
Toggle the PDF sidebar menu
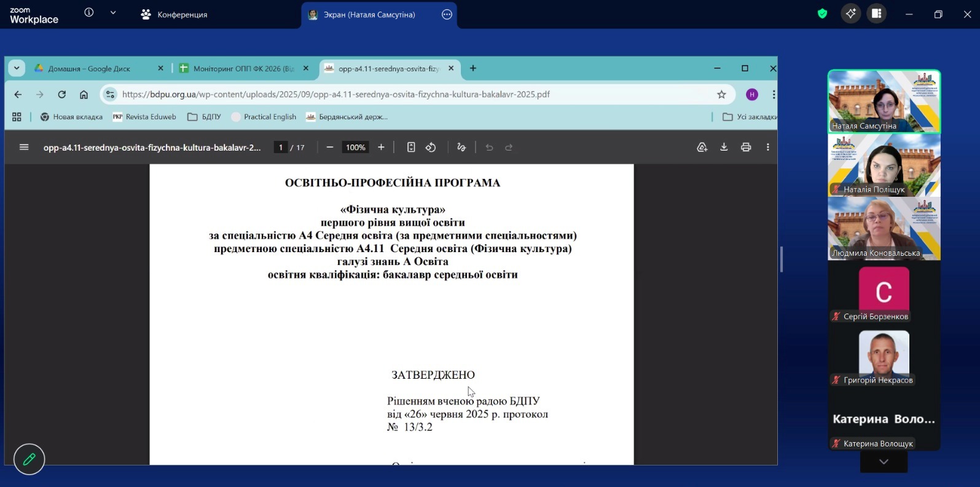24,147
